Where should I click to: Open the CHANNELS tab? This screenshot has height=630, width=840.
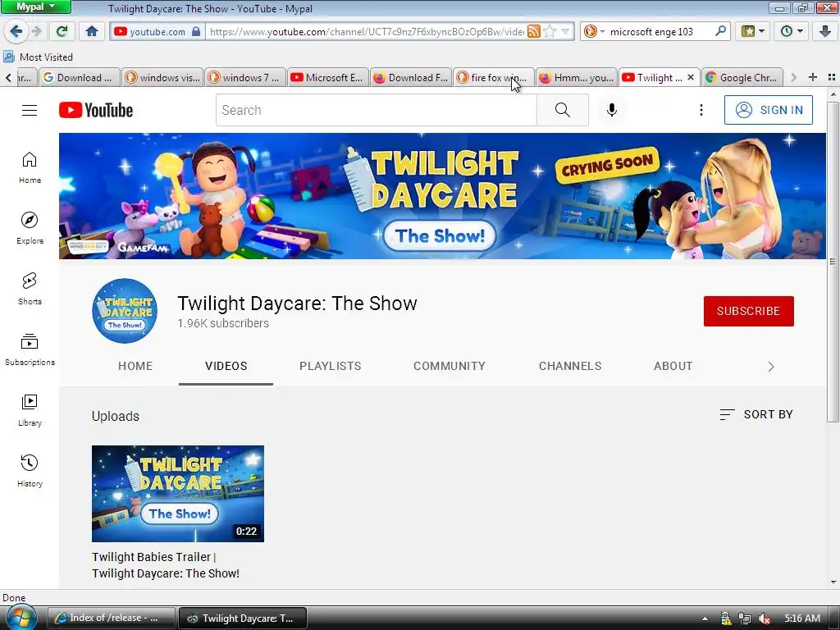[570, 366]
